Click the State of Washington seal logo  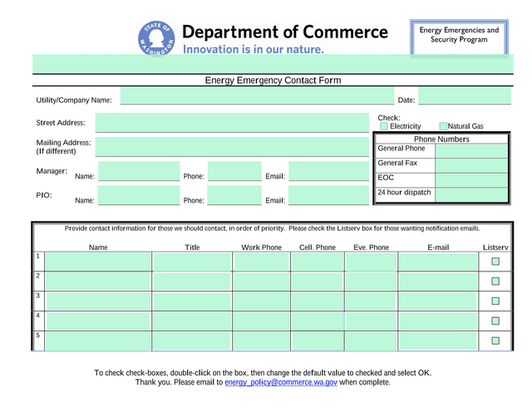point(156,38)
